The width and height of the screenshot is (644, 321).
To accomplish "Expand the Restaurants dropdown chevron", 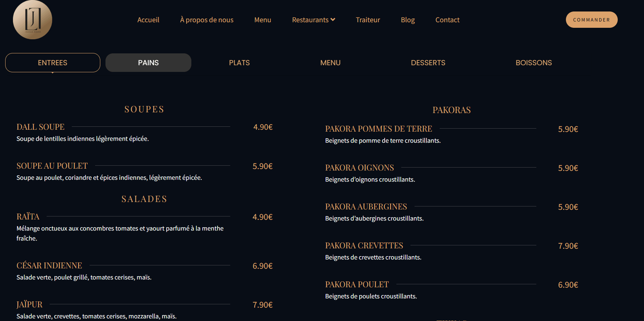I will [333, 20].
